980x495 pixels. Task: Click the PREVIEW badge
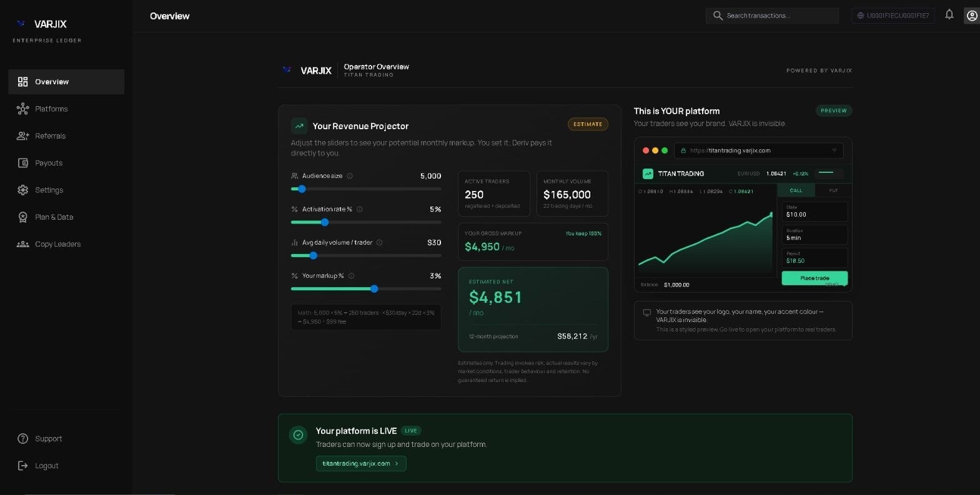834,110
